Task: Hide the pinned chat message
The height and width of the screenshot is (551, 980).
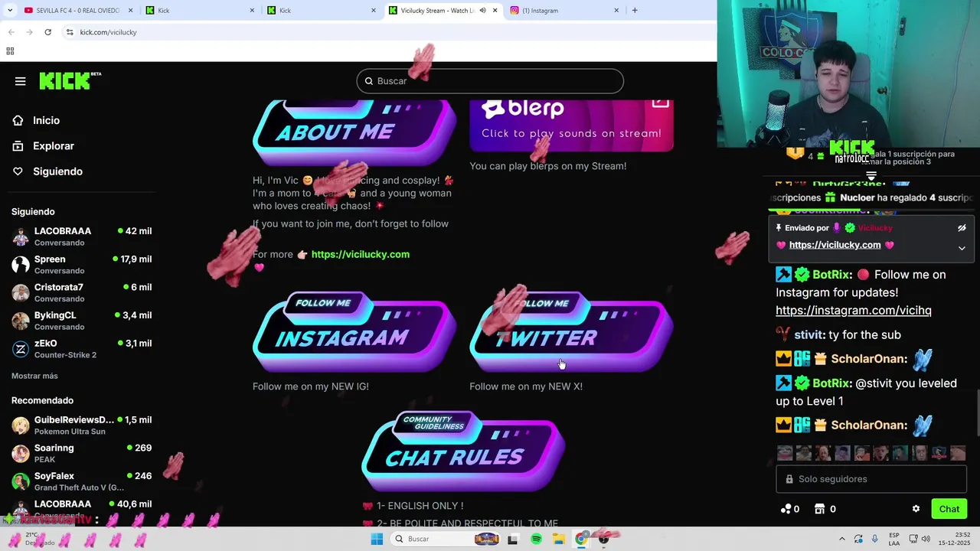Action: 962,228
